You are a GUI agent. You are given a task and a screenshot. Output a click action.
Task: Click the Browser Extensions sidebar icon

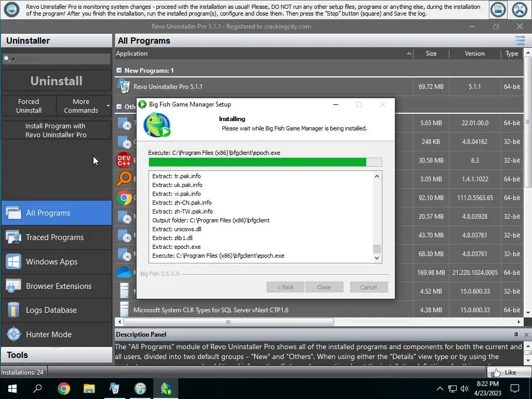[x=14, y=286]
